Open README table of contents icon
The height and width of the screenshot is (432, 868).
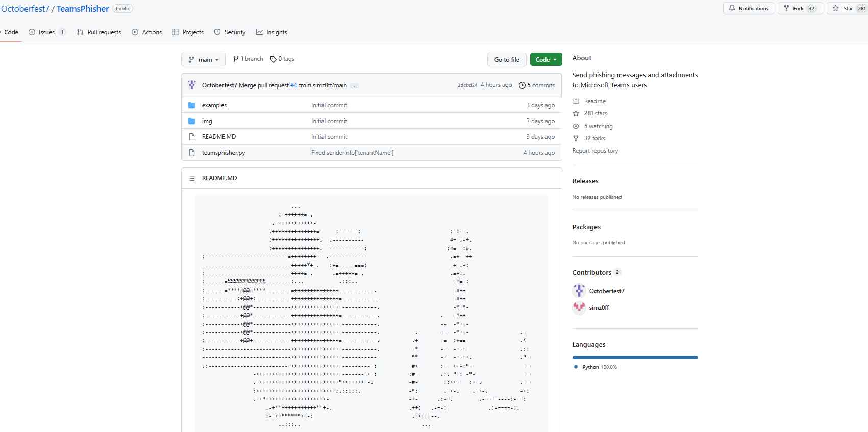(x=192, y=178)
